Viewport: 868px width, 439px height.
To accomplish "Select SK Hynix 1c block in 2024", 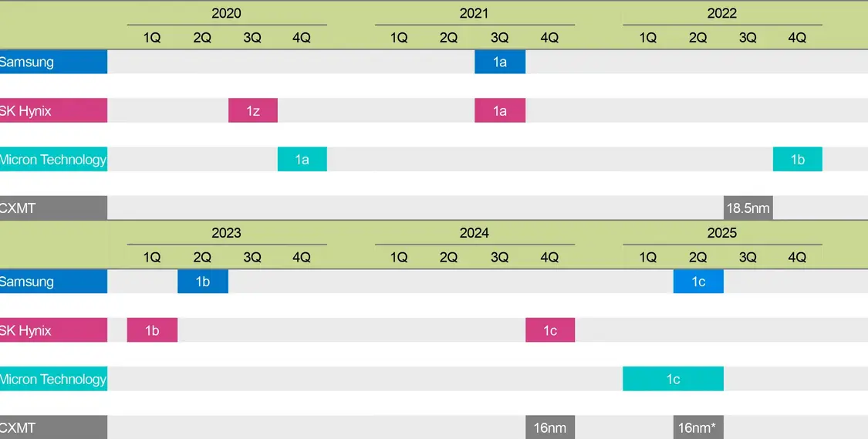I will pos(550,330).
